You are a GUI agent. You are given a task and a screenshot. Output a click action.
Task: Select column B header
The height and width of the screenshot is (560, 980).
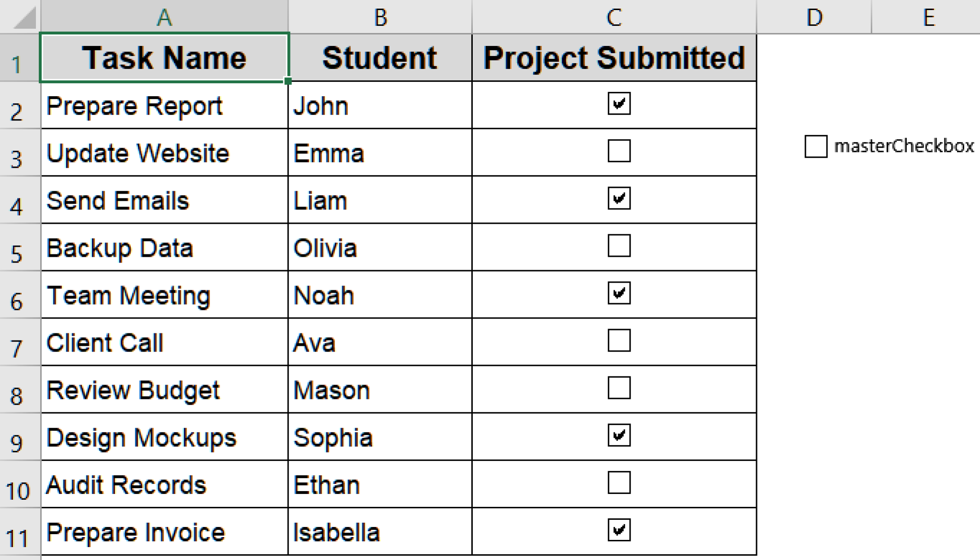[x=380, y=17]
